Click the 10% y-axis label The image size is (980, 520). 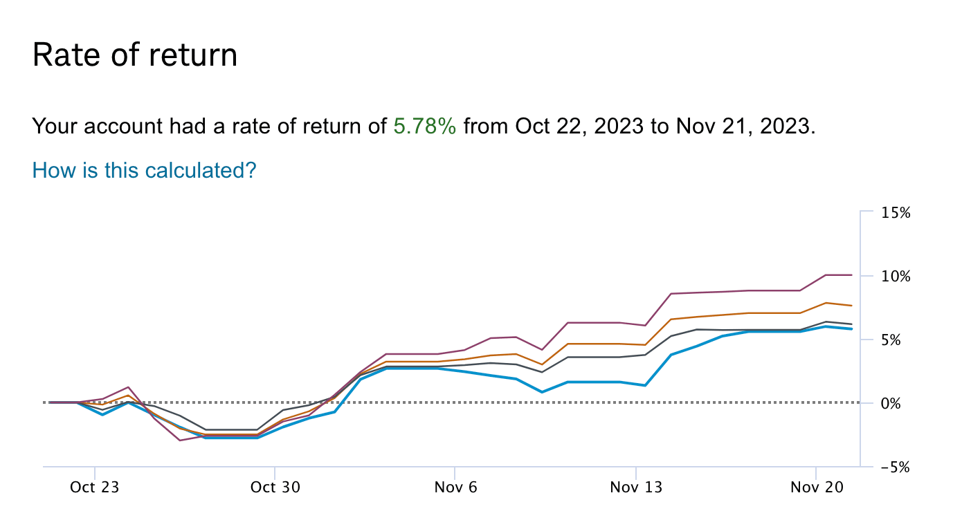[896, 277]
